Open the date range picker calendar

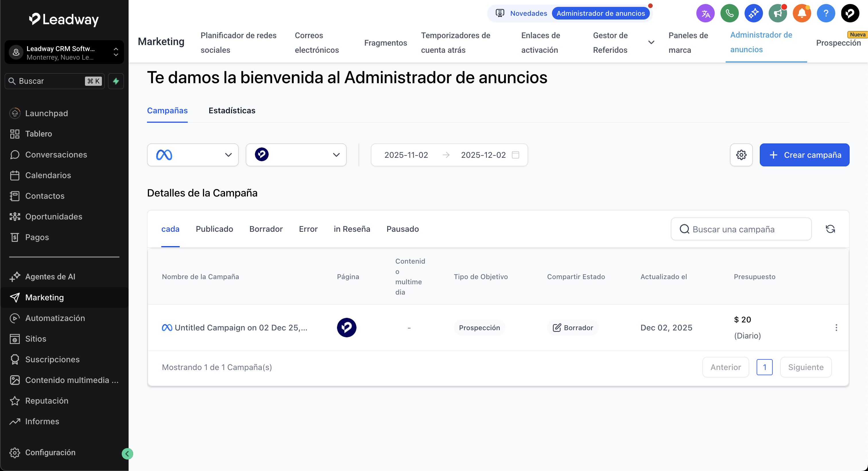515,155
